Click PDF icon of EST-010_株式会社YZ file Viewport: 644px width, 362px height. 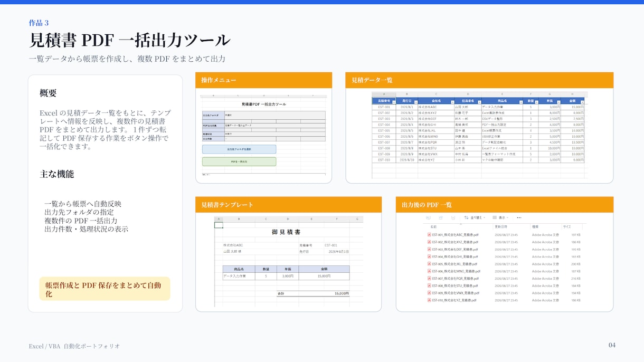429,300
